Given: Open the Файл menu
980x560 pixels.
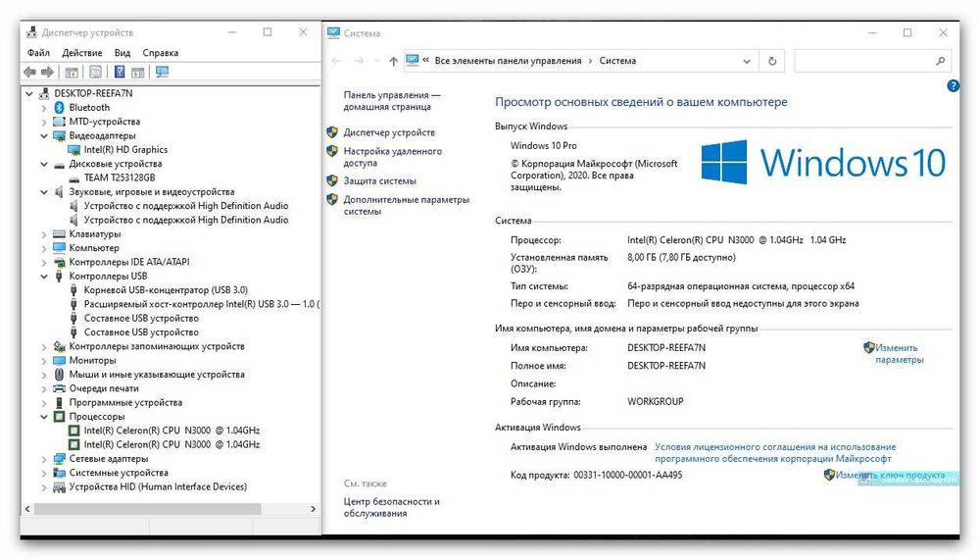Looking at the screenshot, I should (x=38, y=53).
